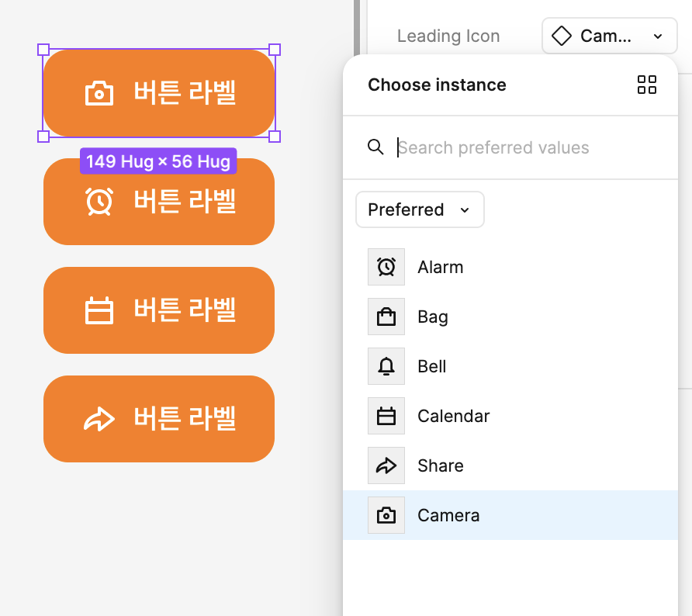Image resolution: width=692 pixels, height=616 pixels.
Task: Choose the Camera instance label
Action: [448, 515]
